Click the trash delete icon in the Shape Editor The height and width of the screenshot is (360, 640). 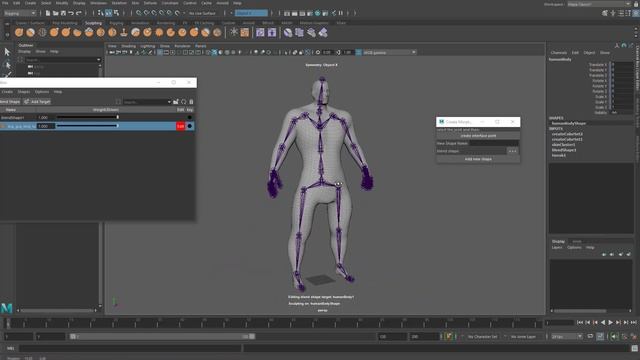(191, 102)
